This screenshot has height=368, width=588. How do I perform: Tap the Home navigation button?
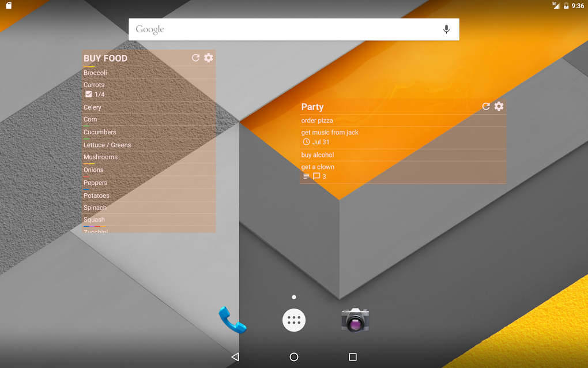pyautogui.click(x=294, y=357)
